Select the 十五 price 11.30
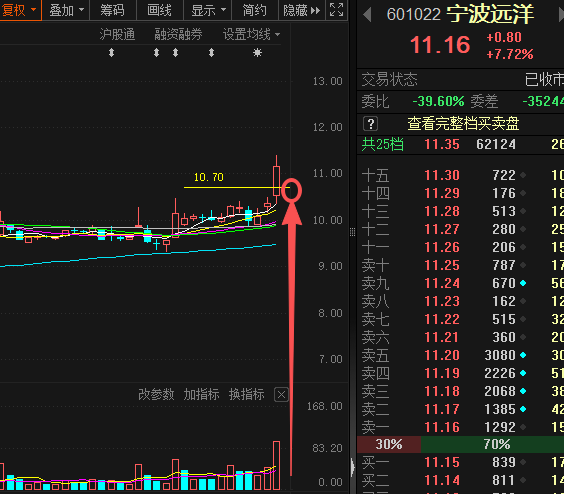This screenshot has height=494, width=564. (x=442, y=175)
